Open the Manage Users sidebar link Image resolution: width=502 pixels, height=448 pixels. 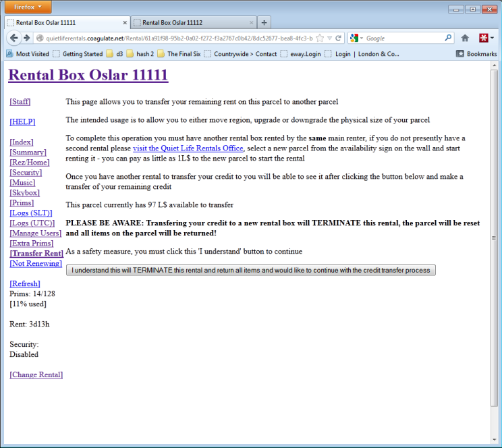point(36,233)
